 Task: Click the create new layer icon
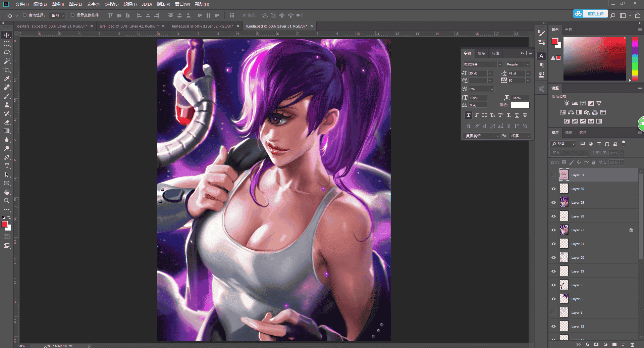tap(624, 345)
